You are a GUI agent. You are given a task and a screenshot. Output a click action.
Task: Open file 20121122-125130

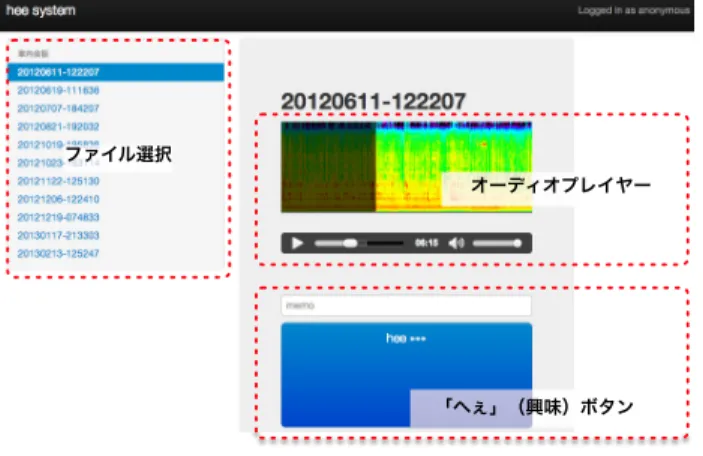point(58,181)
